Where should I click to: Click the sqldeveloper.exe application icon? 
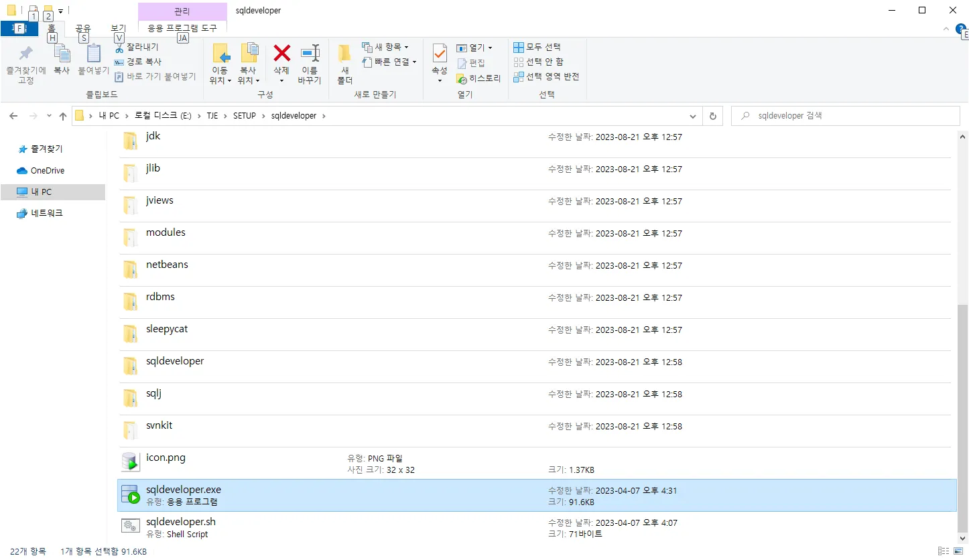[130, 495]
